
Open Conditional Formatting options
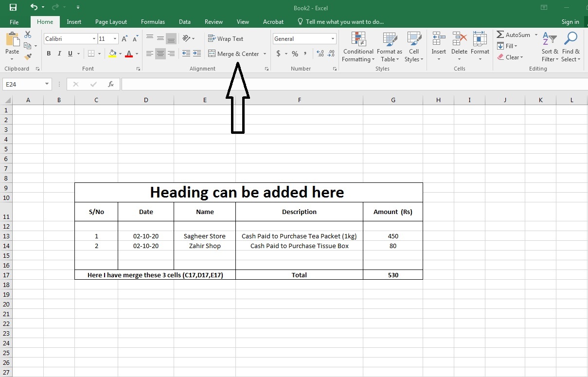pos(358,47)
